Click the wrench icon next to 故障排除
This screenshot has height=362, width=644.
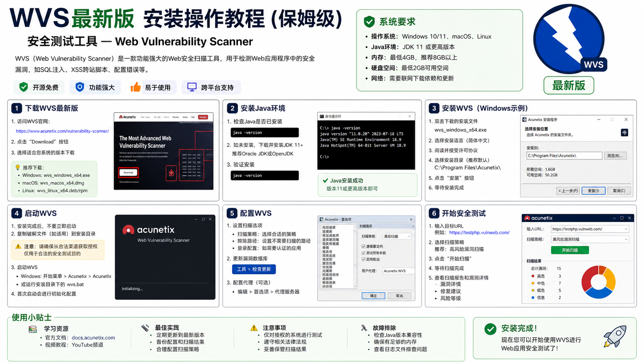click(364, 328)
